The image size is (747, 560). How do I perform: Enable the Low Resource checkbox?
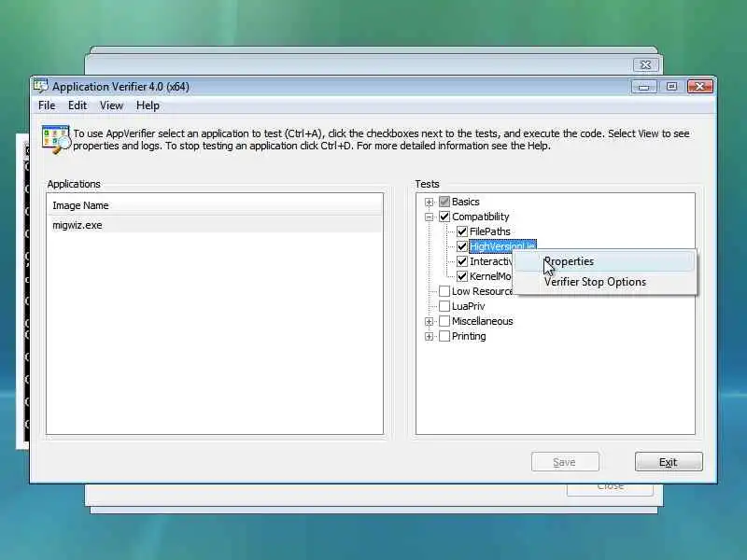[x=444, y=291]
